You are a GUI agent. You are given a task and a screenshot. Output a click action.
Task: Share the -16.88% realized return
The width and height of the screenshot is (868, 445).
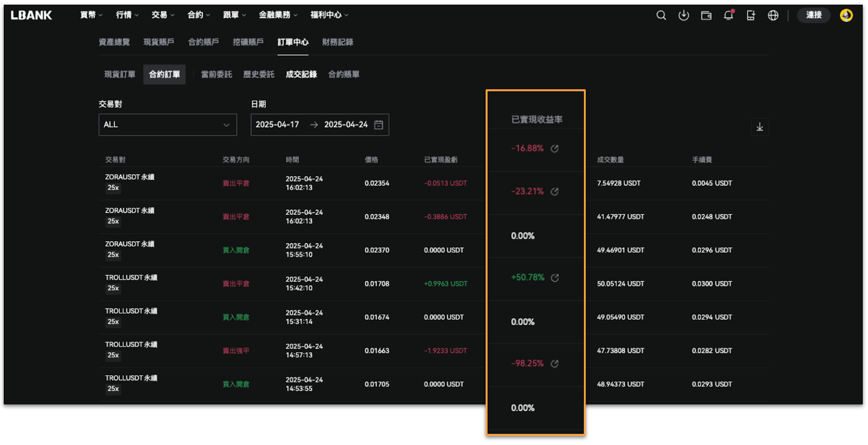[x=554, y=149]
